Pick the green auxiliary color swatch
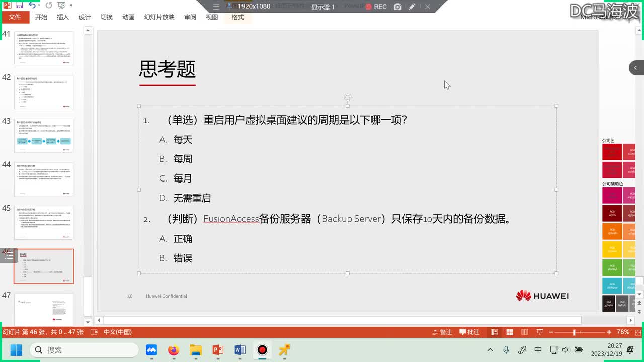The width and height of the screenshot is (644, 362). 612,267
